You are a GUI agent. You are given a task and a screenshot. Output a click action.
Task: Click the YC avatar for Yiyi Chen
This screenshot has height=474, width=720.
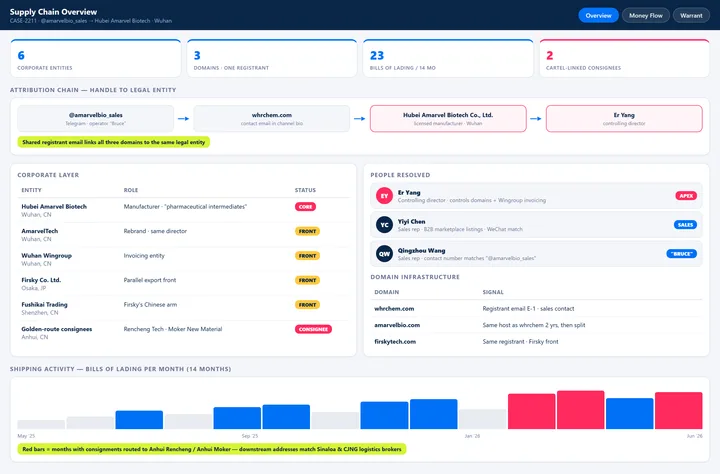(x=384, y=225)
